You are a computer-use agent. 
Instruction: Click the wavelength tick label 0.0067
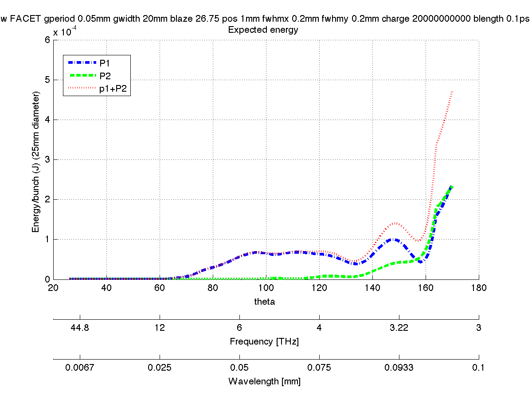(x=80, y=368)
